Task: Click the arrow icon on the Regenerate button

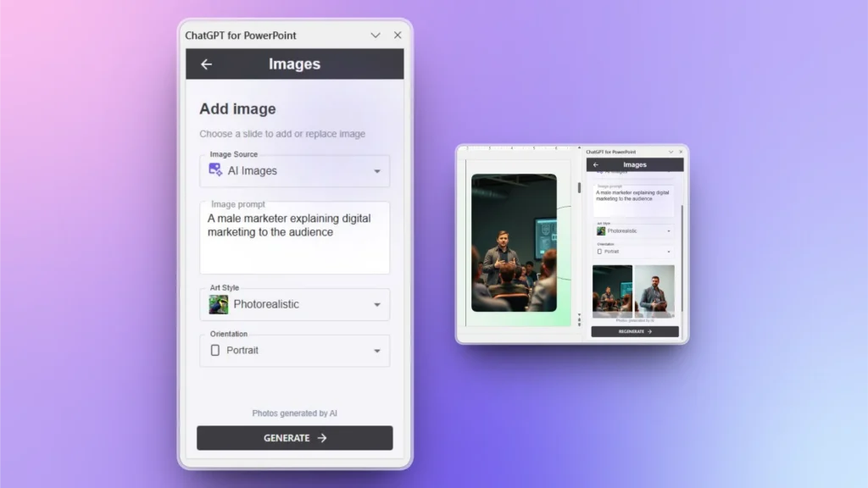Action: pyautogui.click(x=648, y=330)
